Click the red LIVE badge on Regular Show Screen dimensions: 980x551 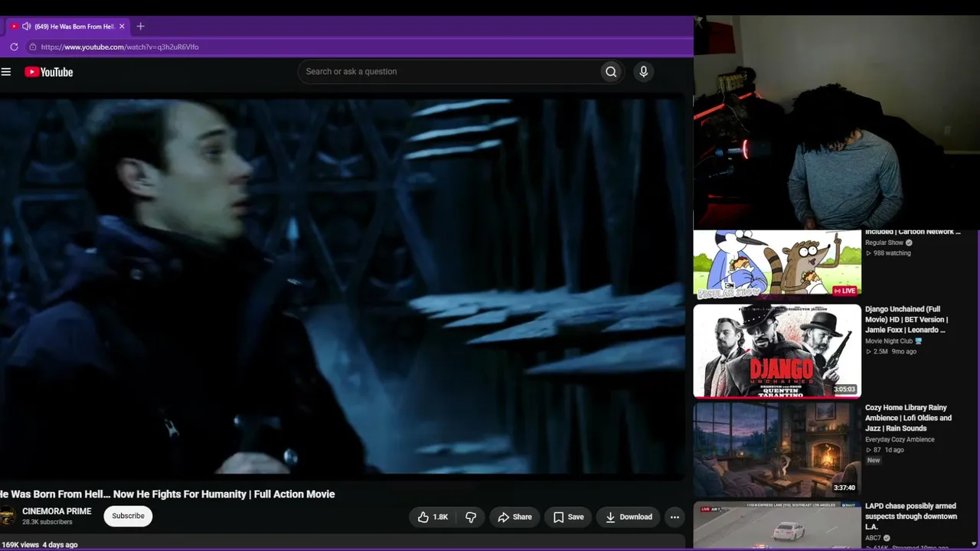point(844,291)
